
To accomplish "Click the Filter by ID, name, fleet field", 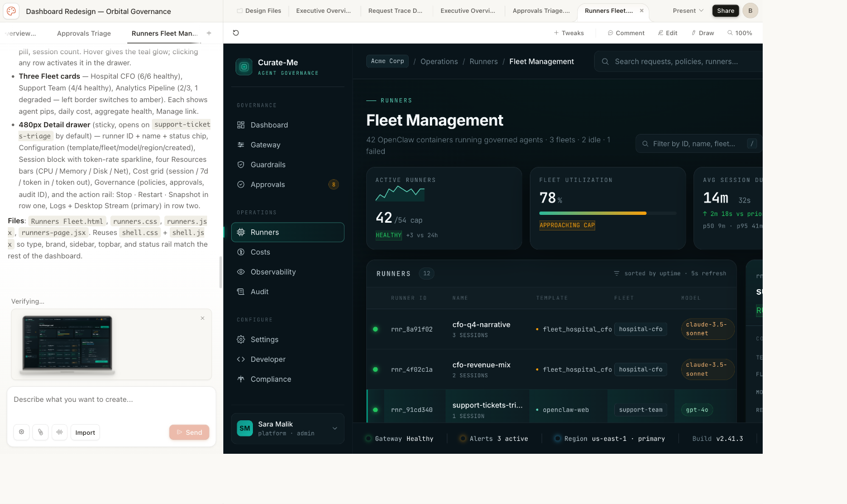I will coord(693,144).
